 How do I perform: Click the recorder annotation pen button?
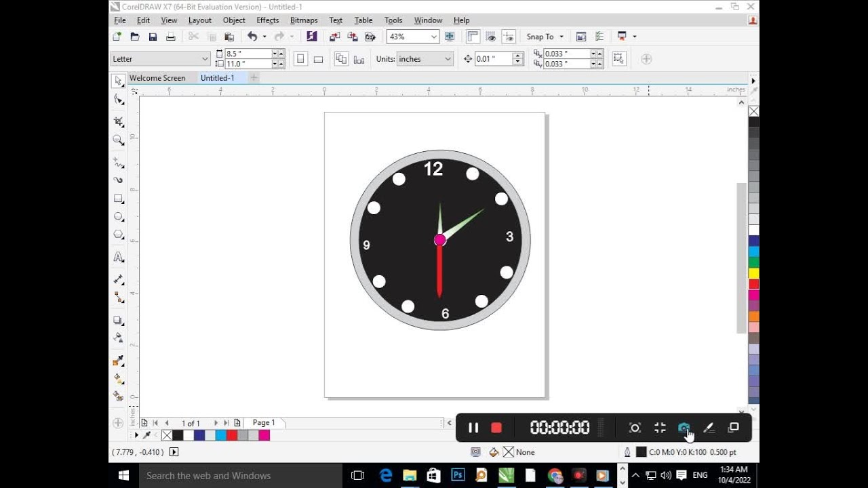point(709,428)
